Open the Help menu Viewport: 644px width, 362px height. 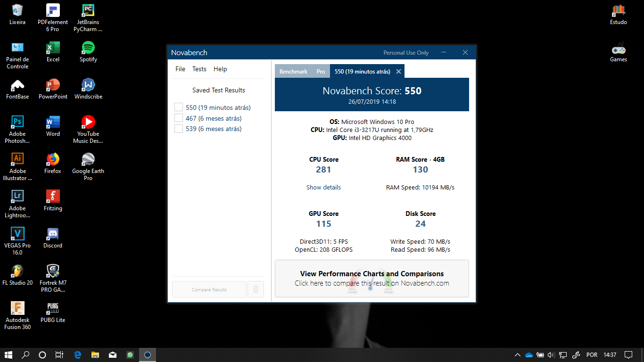[x=220, y=69]
